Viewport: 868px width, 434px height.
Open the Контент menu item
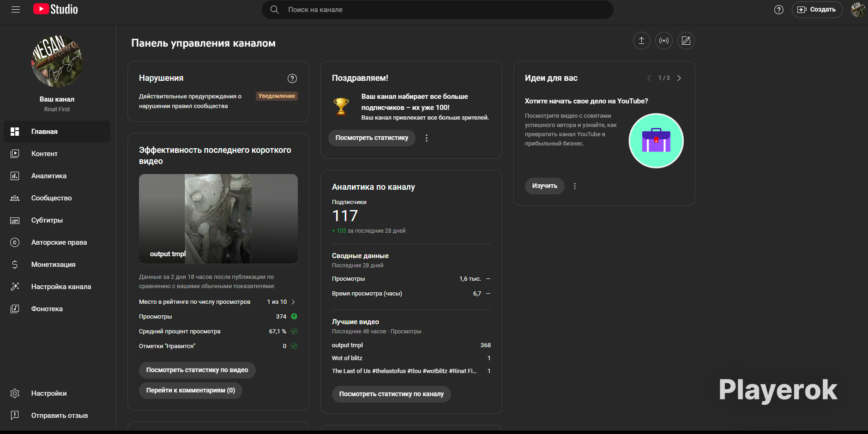57,154
